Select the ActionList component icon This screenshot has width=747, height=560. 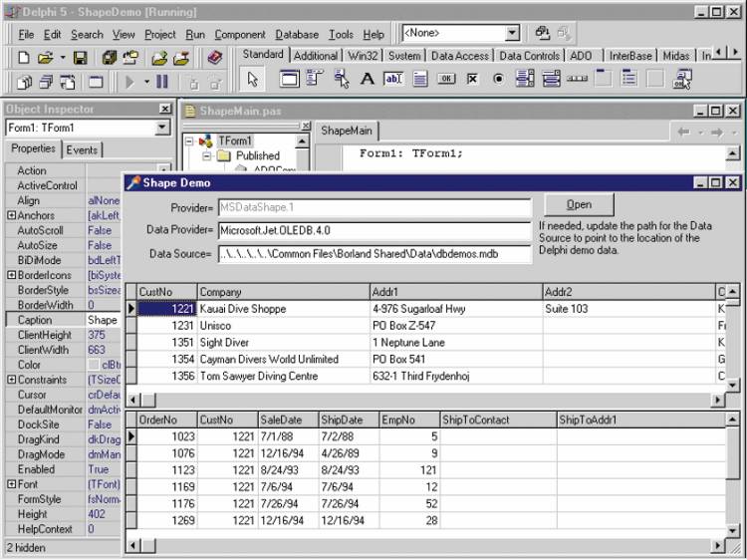pos(682,79)
